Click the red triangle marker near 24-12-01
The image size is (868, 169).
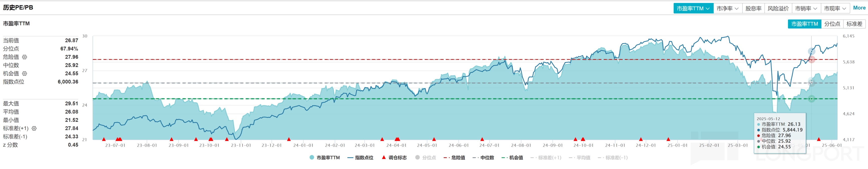tap(641, 139)
